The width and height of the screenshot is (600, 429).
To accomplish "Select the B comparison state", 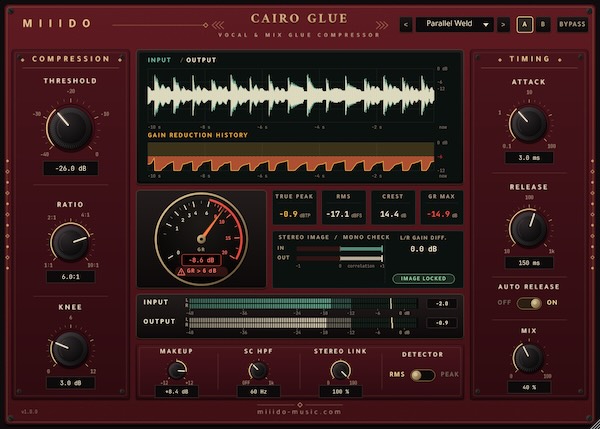I will [543, 24].
